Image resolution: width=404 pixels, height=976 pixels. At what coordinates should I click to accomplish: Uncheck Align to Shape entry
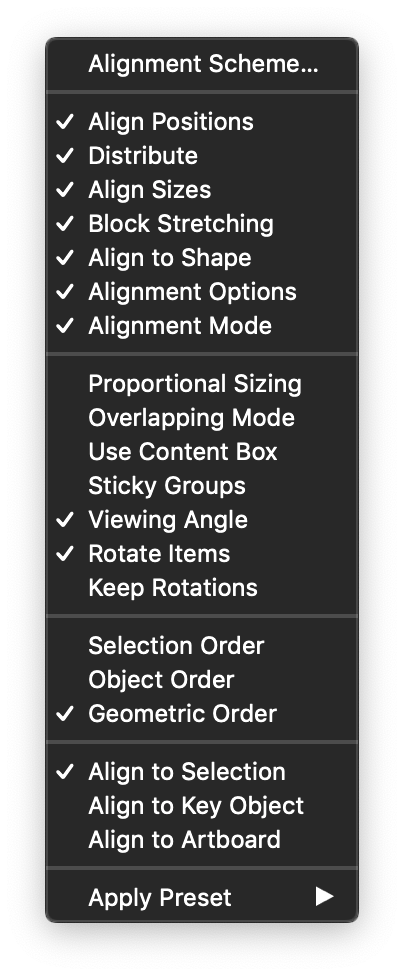click(202, 258)
